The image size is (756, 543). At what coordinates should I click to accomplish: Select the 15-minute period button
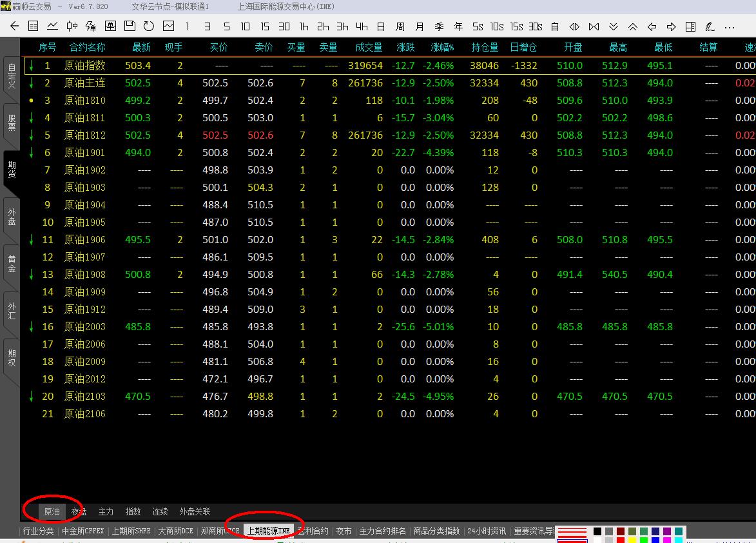click(x=265, y=26)
